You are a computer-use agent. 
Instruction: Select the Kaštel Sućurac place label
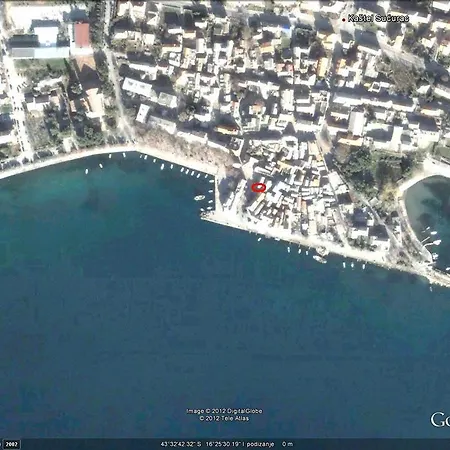378,18
